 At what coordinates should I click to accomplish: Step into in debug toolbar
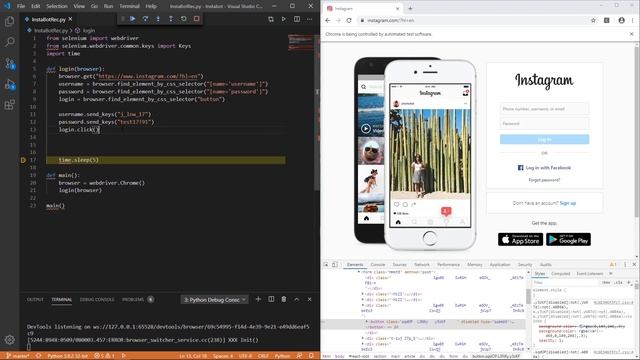click(x=158, y=19)
